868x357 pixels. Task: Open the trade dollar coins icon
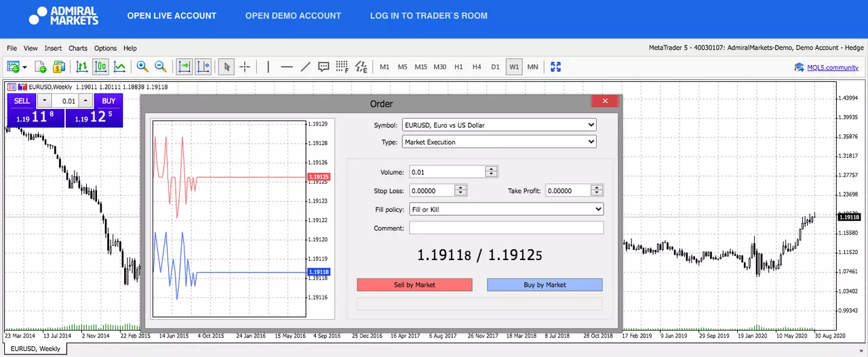click(58, 66)
